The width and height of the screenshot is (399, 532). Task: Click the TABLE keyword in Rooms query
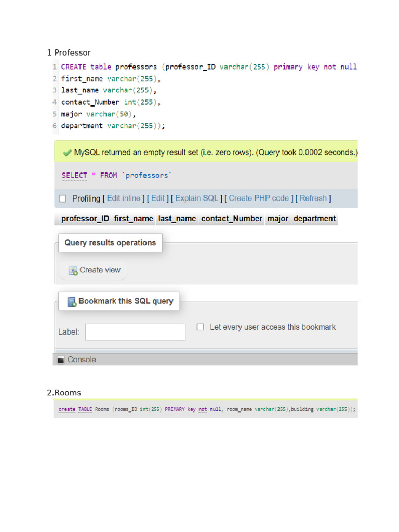85,409
